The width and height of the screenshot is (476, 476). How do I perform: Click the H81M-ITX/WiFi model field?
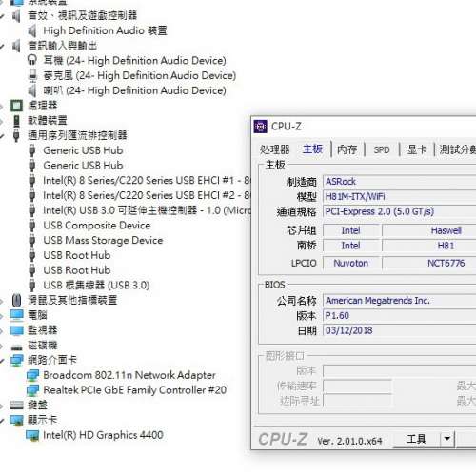[400, 197]
